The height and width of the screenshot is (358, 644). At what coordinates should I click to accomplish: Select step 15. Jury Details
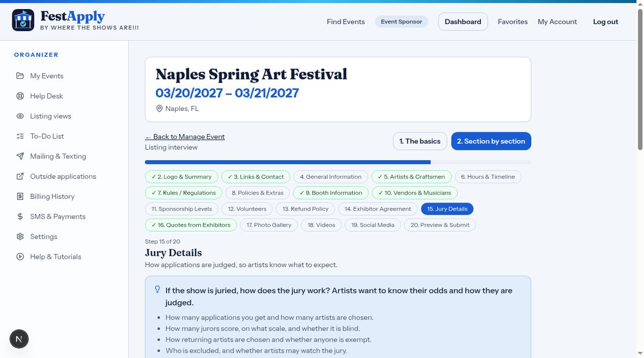447,209
